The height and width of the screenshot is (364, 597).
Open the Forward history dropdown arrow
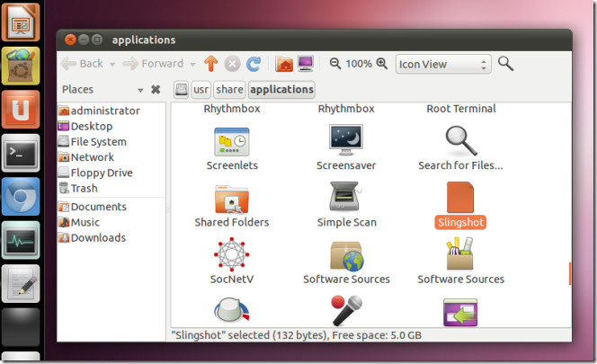click(193, 65)
